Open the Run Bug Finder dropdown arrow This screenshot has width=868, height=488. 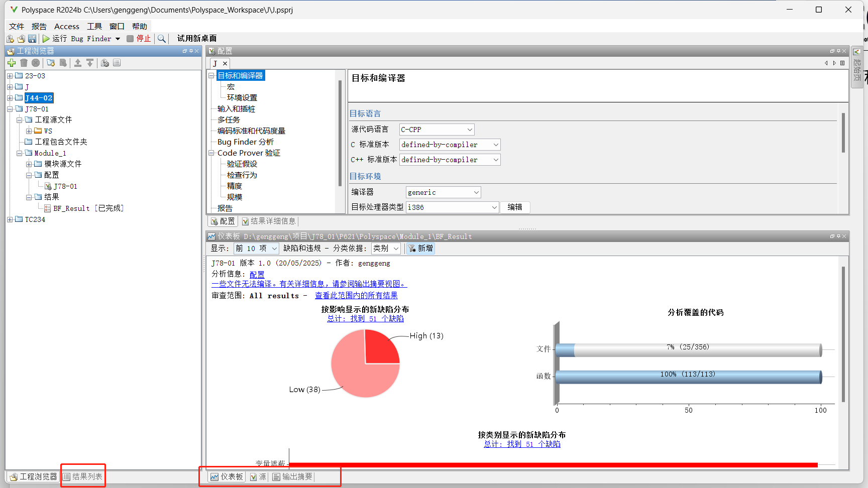click(118, 39)
